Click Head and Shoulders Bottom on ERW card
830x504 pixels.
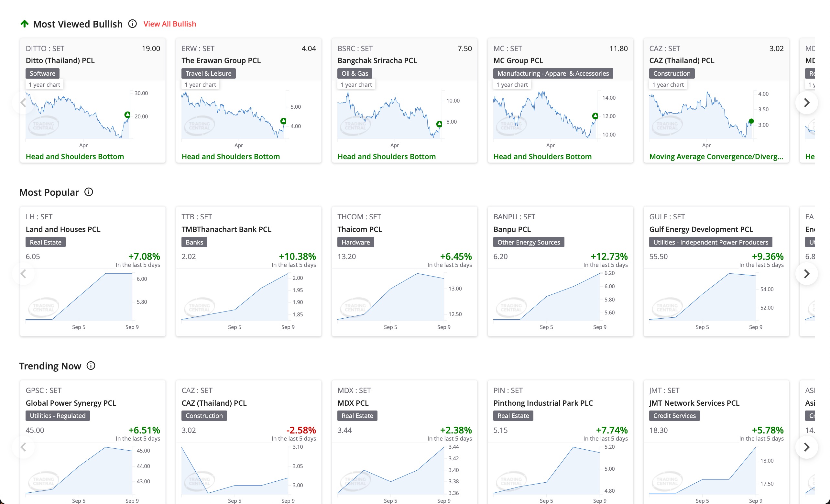(231, 156)
